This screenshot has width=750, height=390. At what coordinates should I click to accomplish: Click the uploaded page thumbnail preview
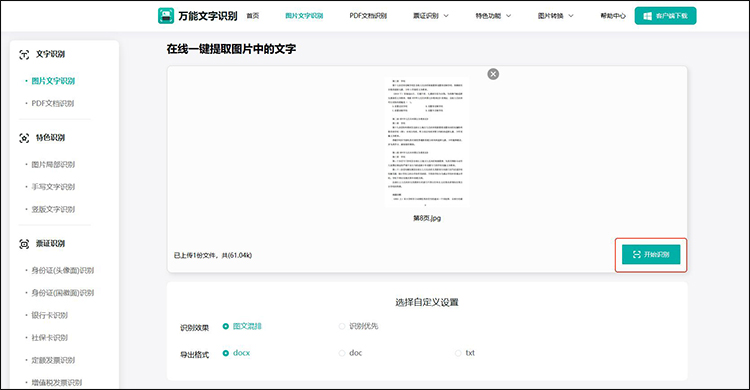coord(427,142)
